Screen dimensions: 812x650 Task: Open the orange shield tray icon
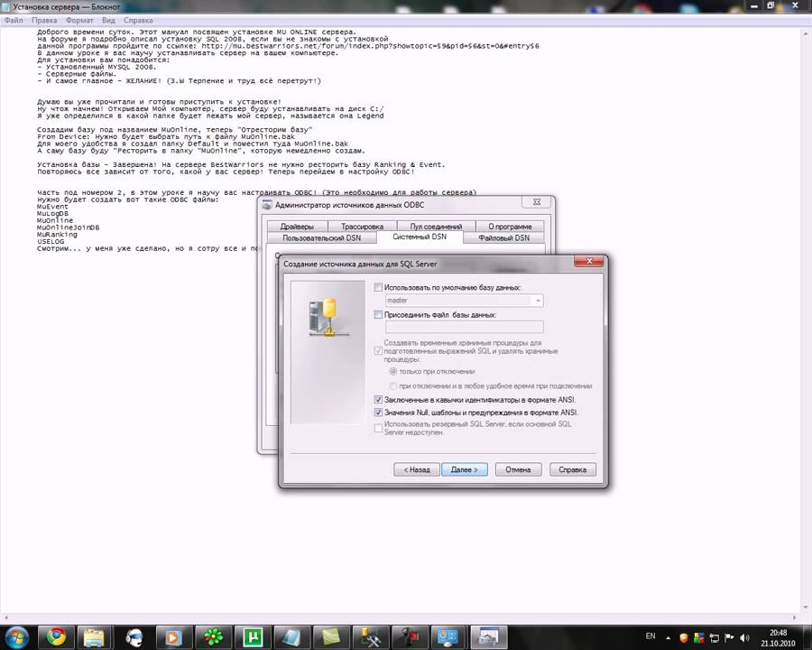[684, 637]
